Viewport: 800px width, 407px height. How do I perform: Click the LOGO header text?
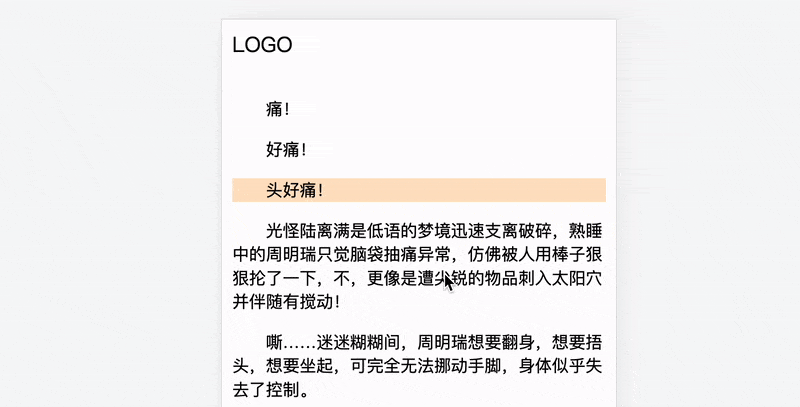pyautogui.click(x=262, y=45)
